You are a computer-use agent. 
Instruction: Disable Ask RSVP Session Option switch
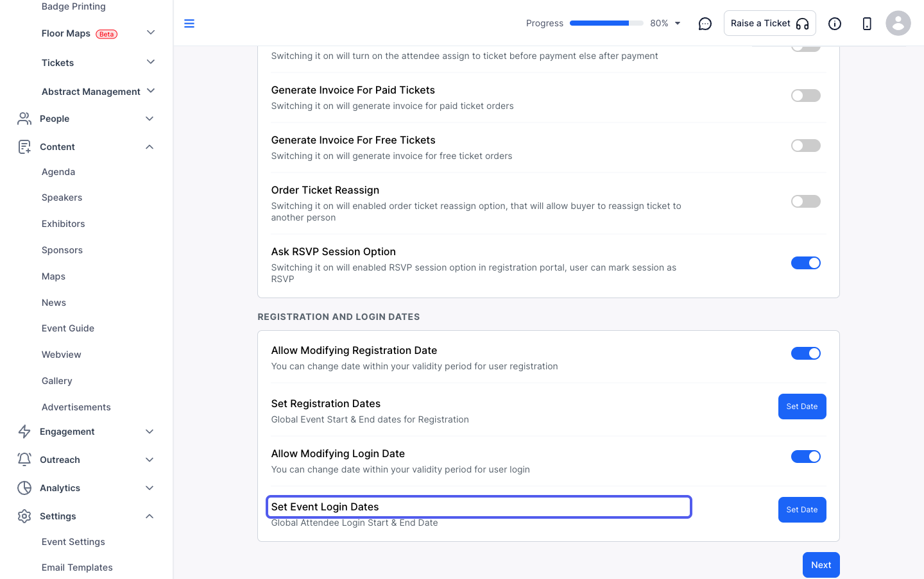806,263
